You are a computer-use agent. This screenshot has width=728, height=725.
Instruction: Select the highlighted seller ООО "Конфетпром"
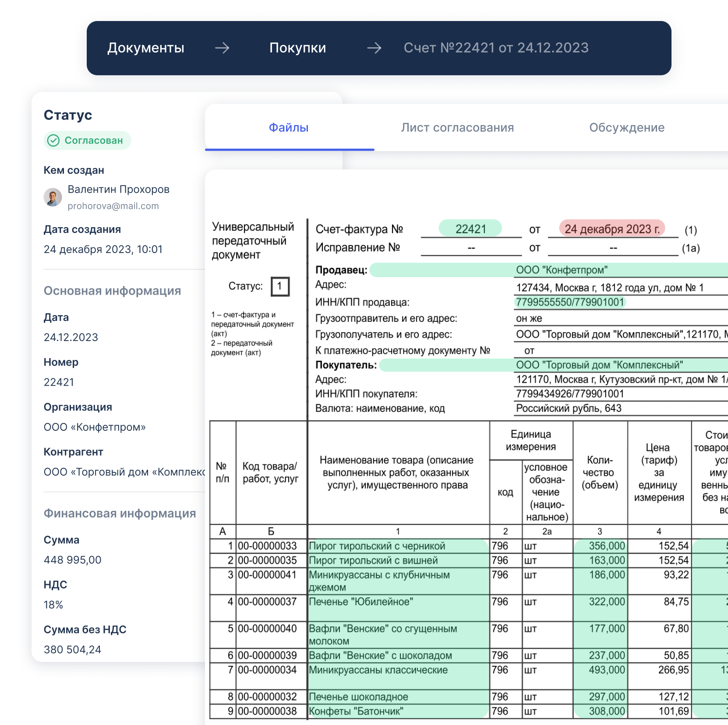562,270
